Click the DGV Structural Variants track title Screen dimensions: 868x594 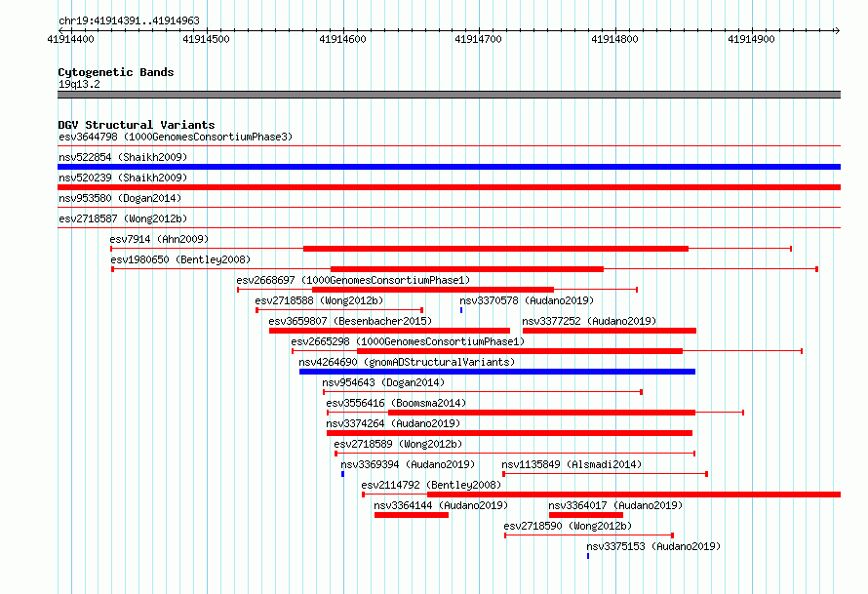click(x=137, y=125)
